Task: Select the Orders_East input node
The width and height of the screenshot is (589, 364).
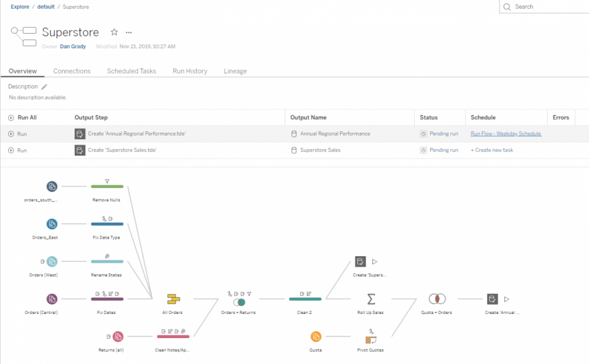Action: (x=52, y=224)
